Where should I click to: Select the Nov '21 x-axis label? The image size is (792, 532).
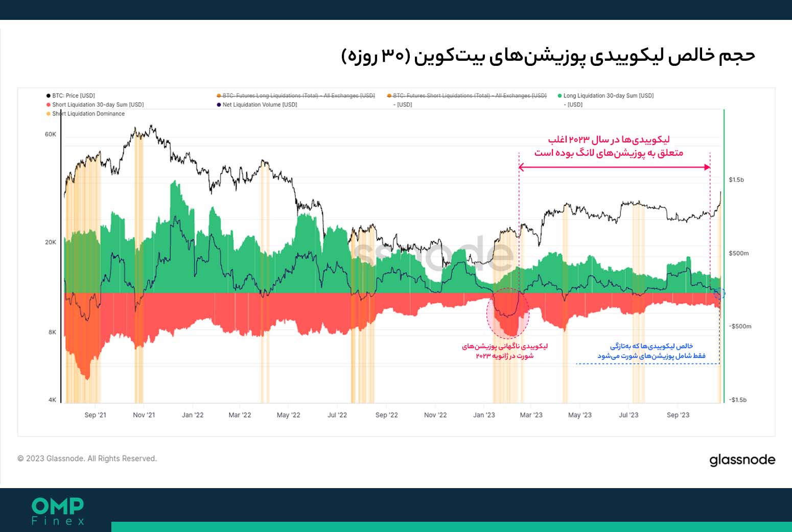(144, 415)
